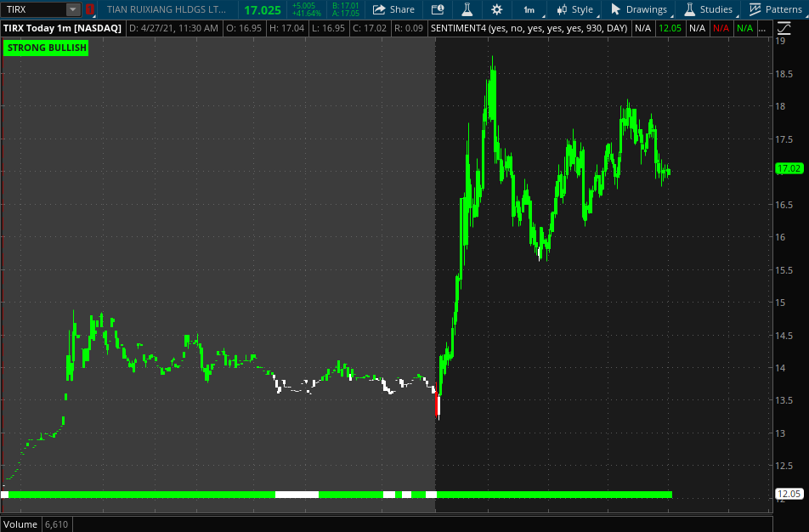Click the 18.5 price axis label
The height and width of the screenshot is (532, 809).
[x=784, y=74]
